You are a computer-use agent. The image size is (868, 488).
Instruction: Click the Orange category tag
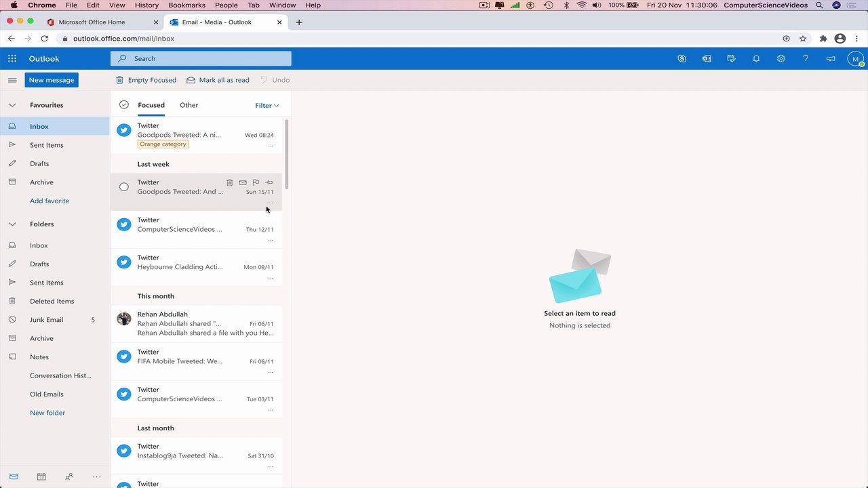pyautogui.click(x=163, y=144)
